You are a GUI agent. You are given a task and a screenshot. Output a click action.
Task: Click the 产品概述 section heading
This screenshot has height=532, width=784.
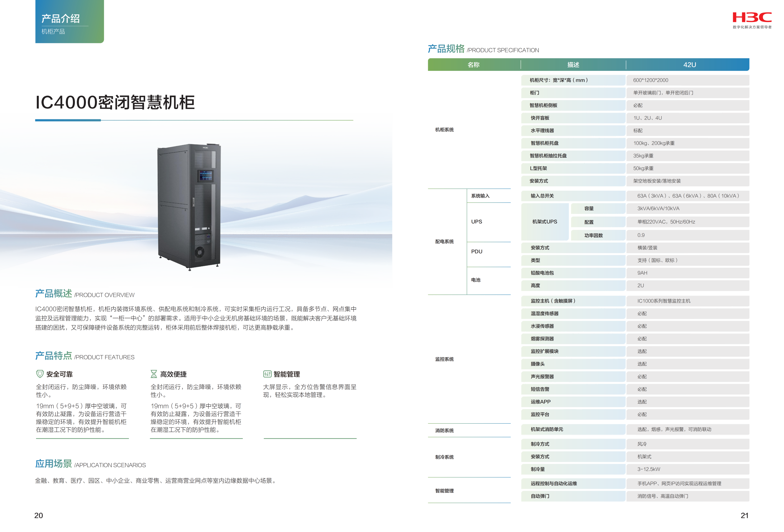click(54, 293)
